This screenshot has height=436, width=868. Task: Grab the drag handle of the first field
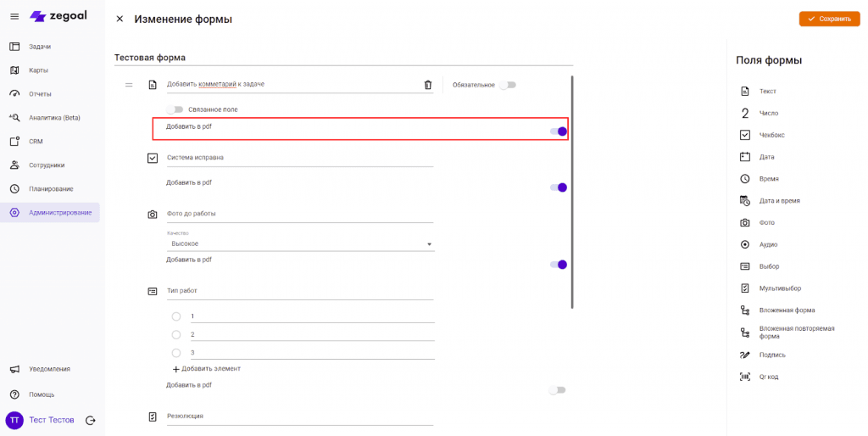point(129,85)
